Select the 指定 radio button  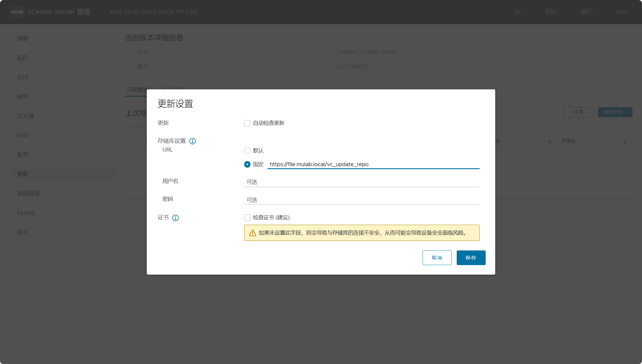247,164
